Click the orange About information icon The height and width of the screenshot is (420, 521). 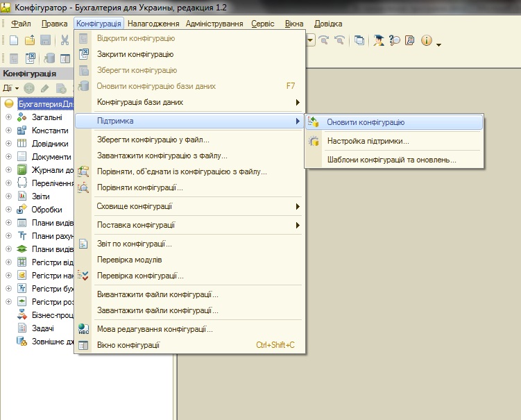426,40
